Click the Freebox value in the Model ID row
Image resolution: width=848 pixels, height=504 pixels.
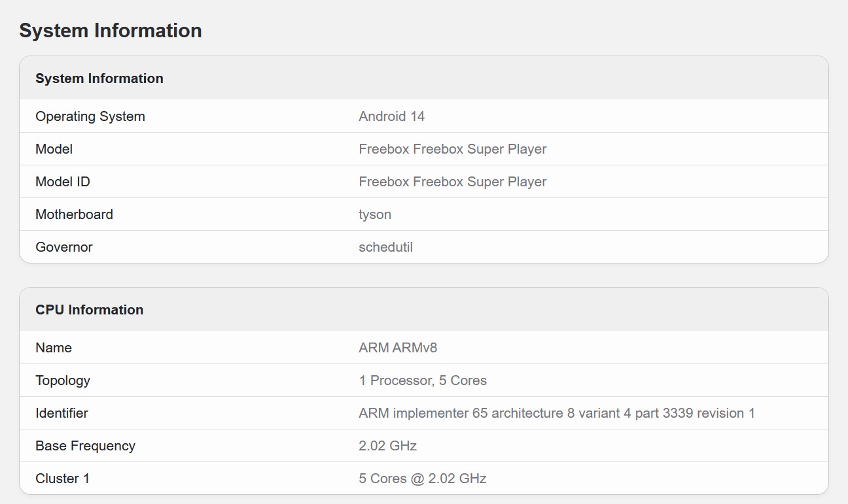(452, 182)
